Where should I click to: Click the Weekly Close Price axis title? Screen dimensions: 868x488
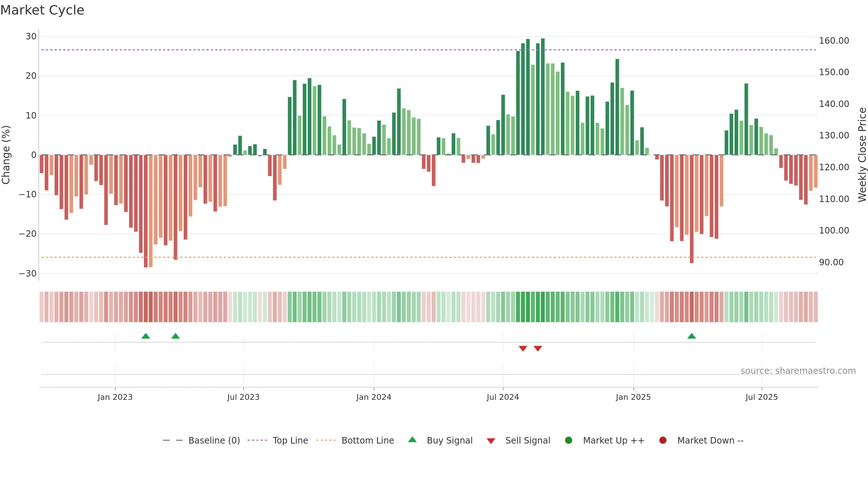point(862,155)
